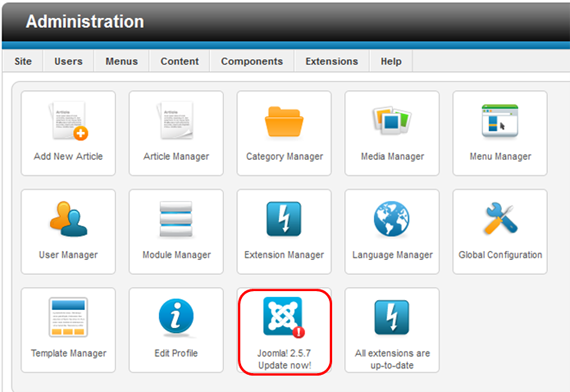Open the Components menu
Image resolution: width=570 pixels, height=392 pixels.
(x=252, y=61)
